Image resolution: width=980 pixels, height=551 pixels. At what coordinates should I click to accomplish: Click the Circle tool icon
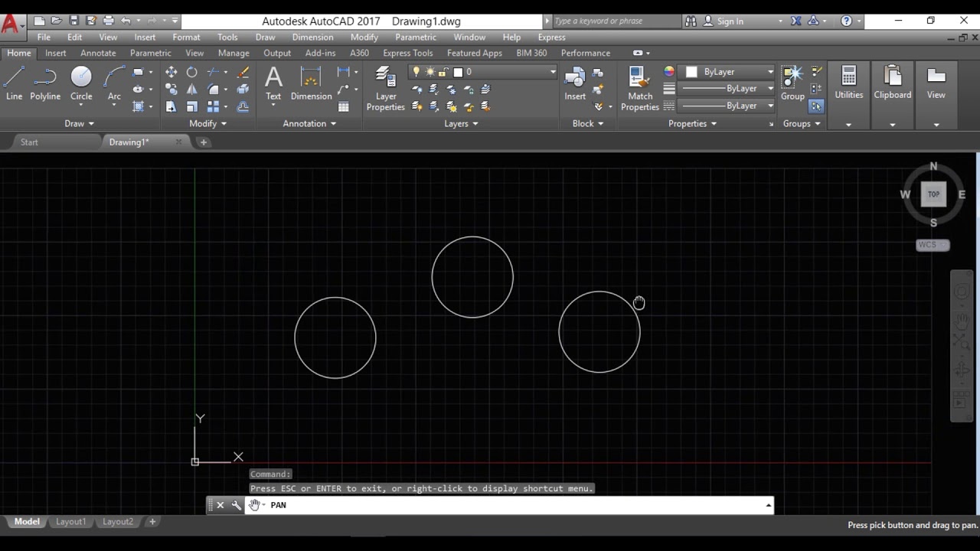81,77
